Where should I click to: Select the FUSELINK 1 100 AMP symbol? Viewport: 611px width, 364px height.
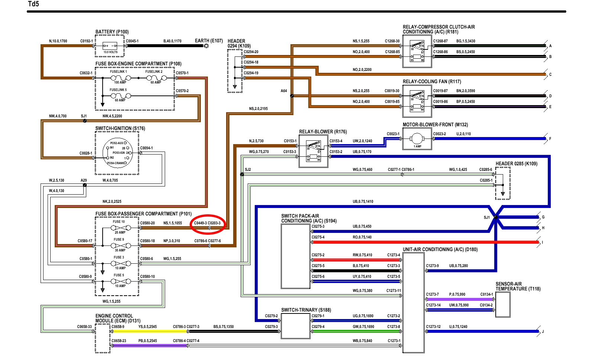pyautogui.click(x=120, y=78)
